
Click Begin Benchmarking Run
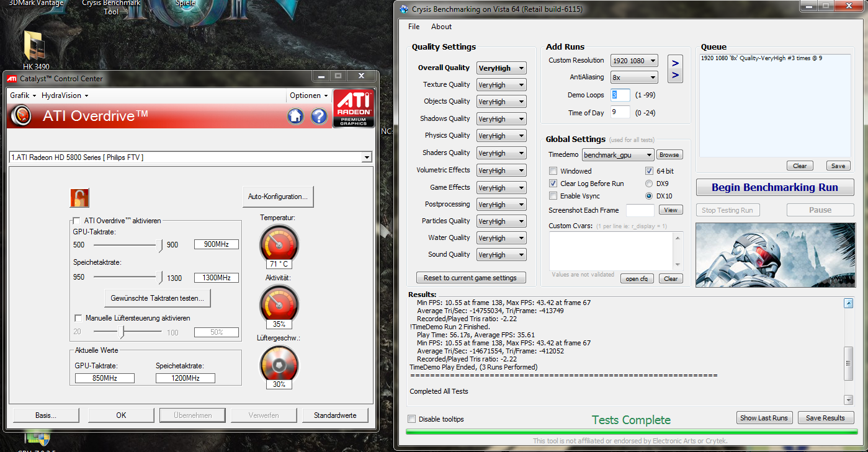pyautogui.click(x=775, y=187)
